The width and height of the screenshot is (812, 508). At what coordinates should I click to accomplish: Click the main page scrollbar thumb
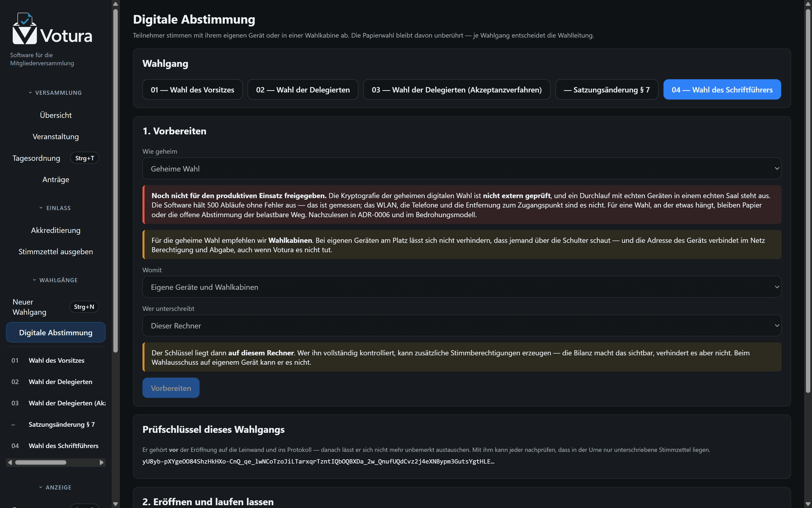(x=808, y=201)
